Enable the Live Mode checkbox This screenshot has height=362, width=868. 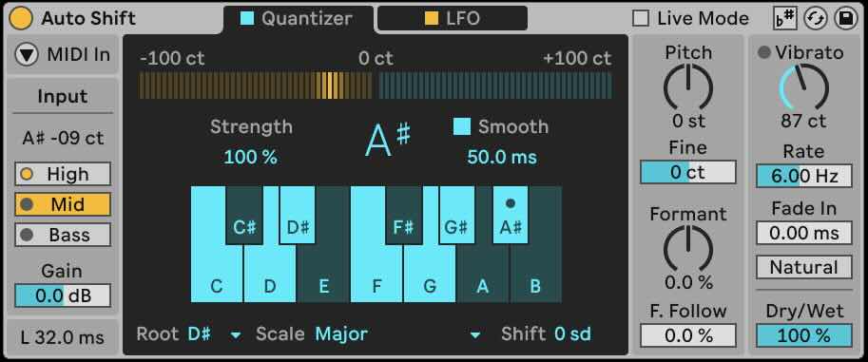[641, 19]
